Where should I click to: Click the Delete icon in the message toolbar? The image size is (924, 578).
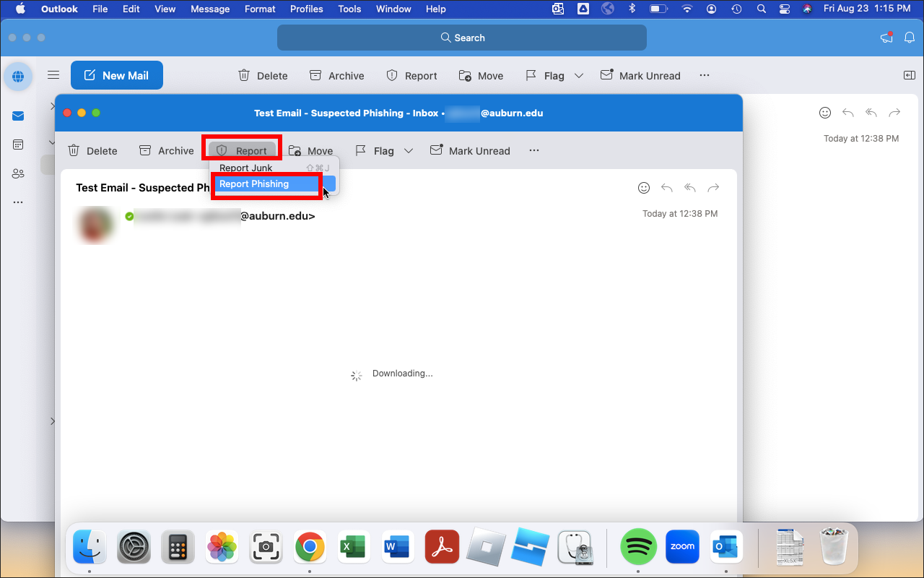(93, 150)
